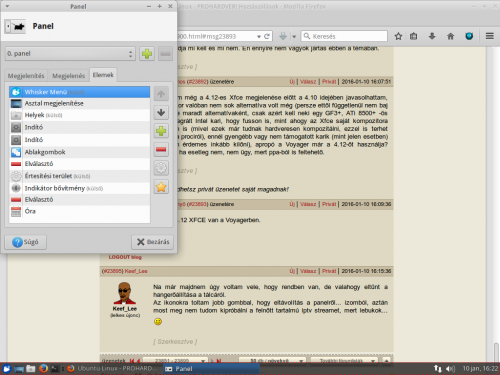Select the second Indító item
The height and width of the screenshot is (375, 500).
[x=80, y=140]
